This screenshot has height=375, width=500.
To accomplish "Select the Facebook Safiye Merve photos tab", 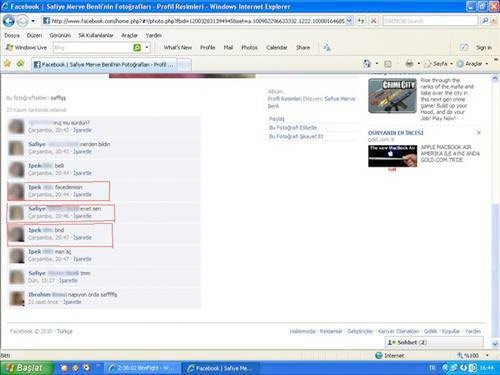I will coord(104,64).
